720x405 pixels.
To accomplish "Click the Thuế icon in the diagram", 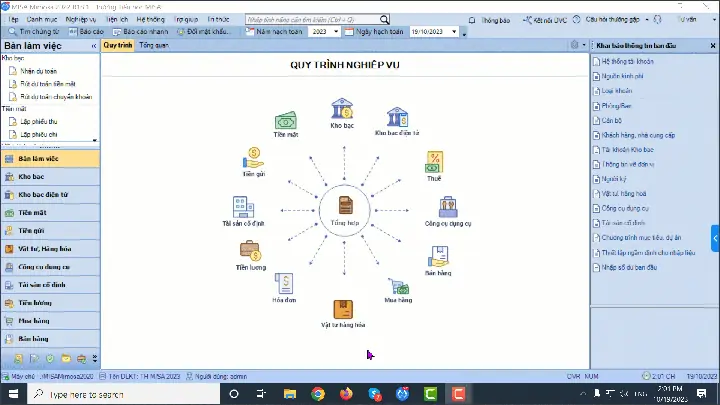I will coord(434,162).
